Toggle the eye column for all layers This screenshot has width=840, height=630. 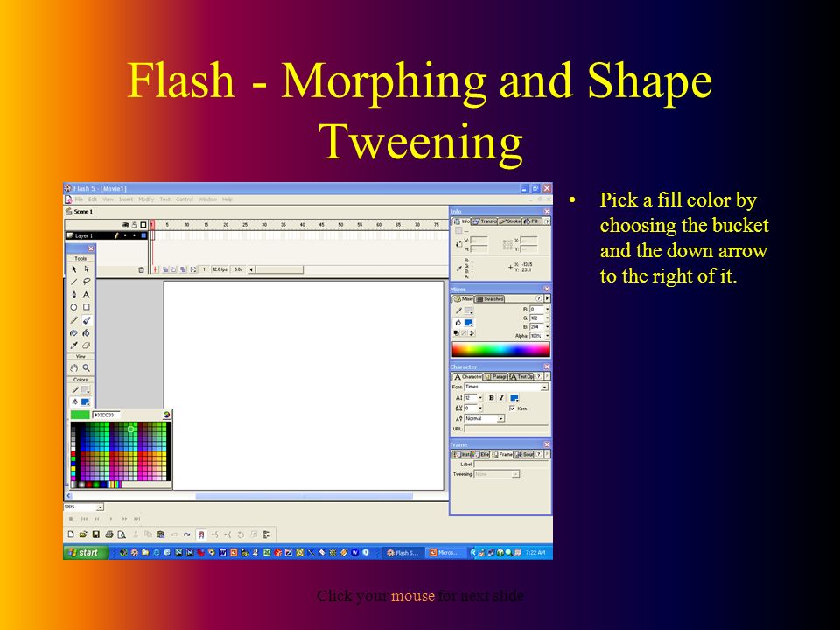tap(125, 225)
